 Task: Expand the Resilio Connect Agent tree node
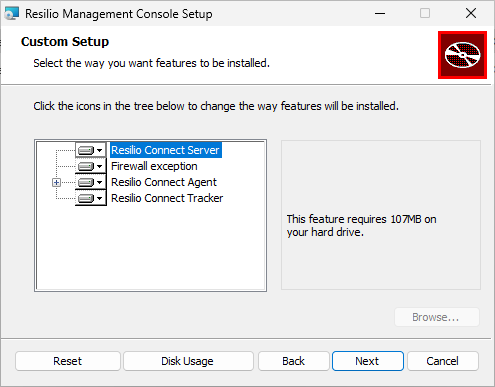coord(56,182)
